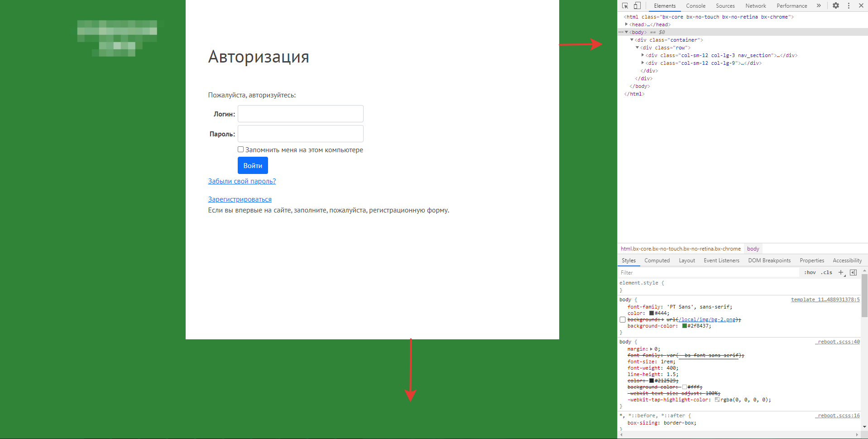Select the closing </body> tag line

click(x=639, y=86)
